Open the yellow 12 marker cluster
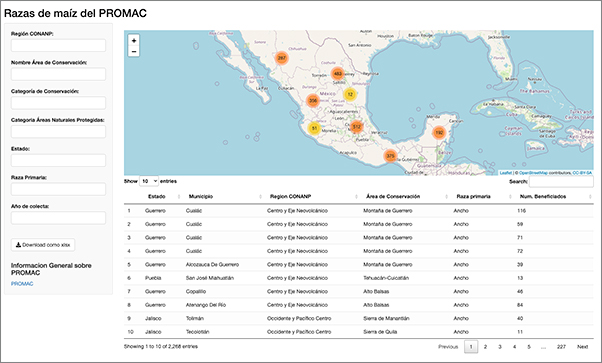This screenshot has height=363, width=602. click(350, 94)
